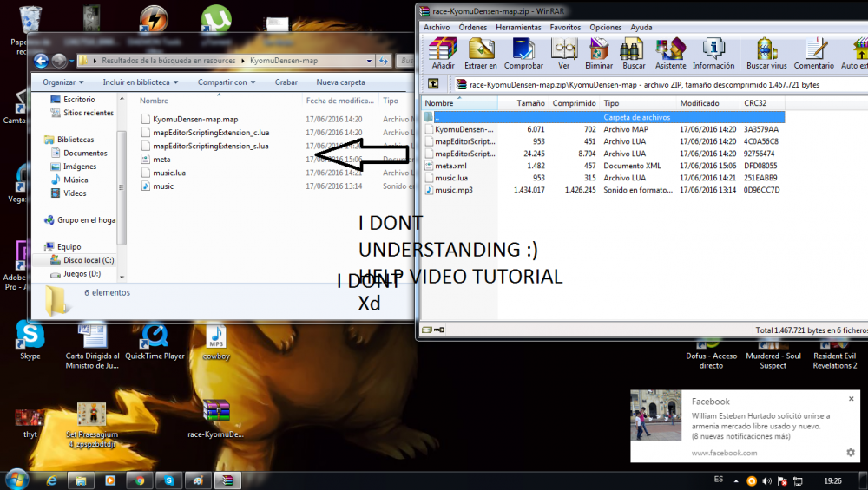868x490 pixels.
Task: Go up one folder level in WinRAR
Action: click(432, 85)
